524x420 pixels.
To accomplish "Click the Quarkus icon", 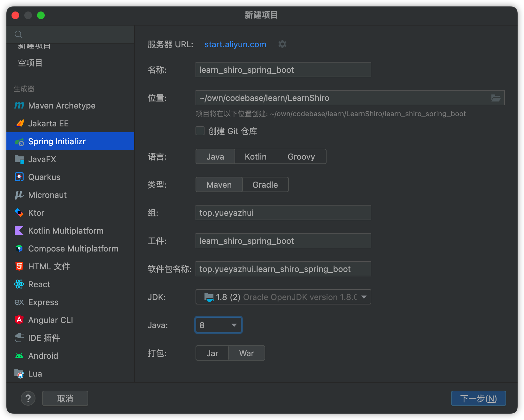I will tap(19, 177).
